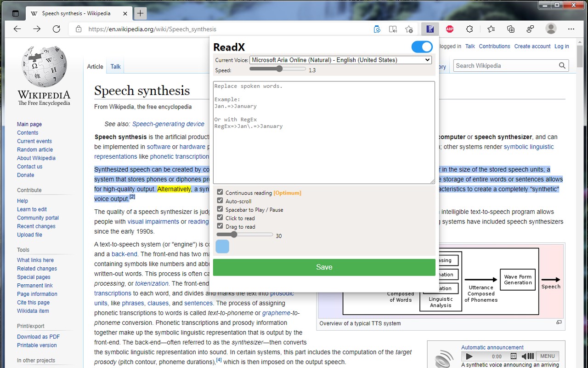
Task: Open the Wikidata item link
Action: [x=33, y=311]
